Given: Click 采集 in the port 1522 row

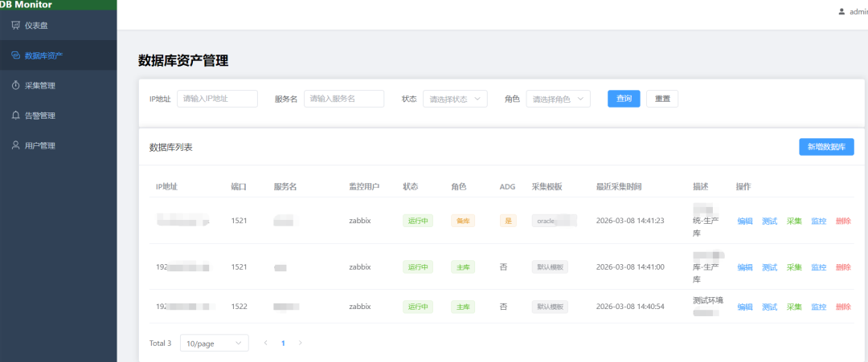Looking at the screenshot, I should pyautogui.click(x=794, y=307).
